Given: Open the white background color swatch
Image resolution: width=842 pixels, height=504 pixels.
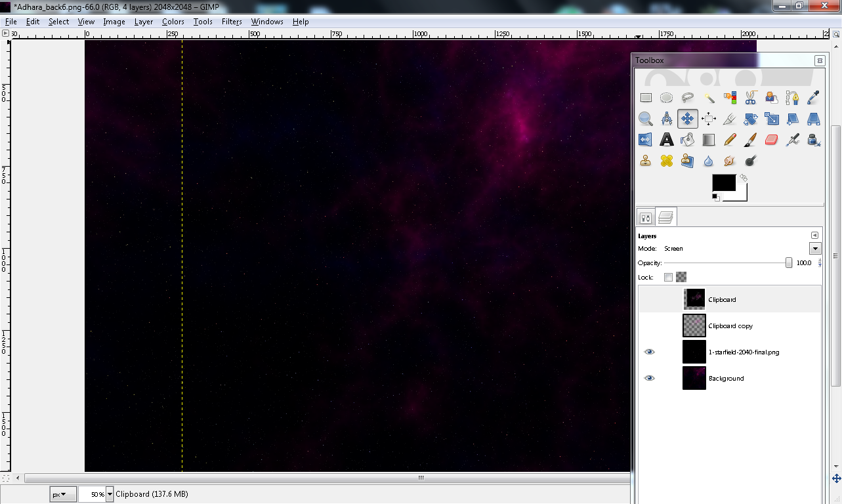Looking at the screenshot, I should tap(742, 196).
